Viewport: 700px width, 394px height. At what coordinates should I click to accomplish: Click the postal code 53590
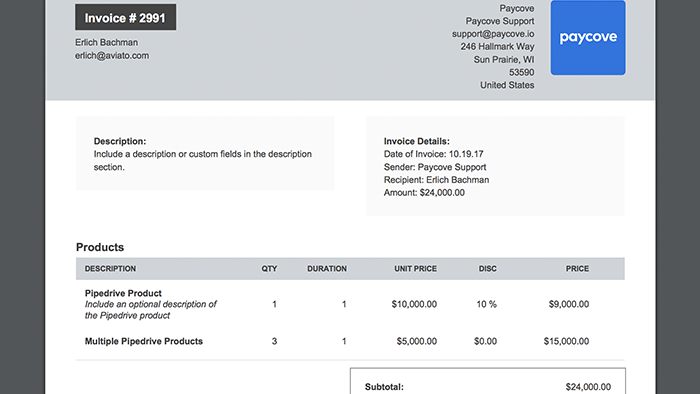point(521,72)
